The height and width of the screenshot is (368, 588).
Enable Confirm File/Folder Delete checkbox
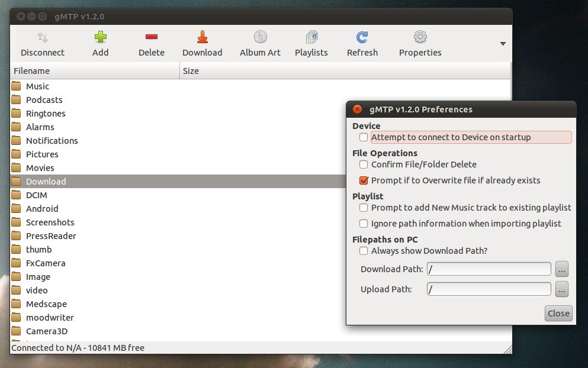(x=364, y=164)
